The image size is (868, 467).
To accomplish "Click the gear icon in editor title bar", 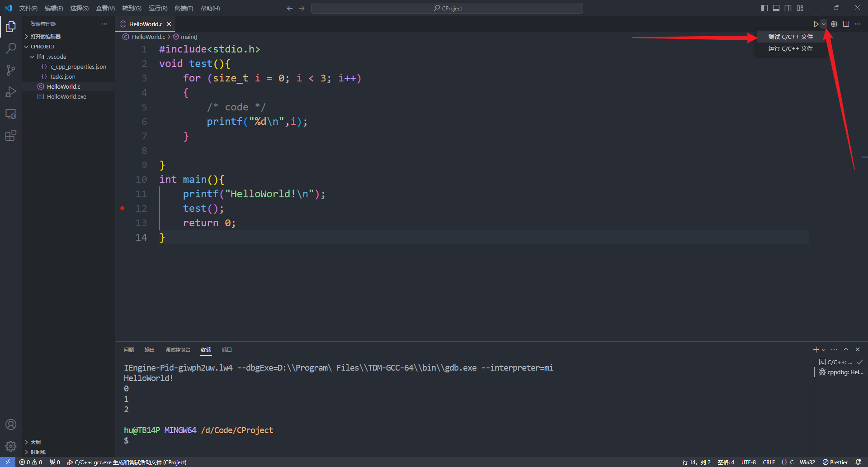I will pos(834,24).
